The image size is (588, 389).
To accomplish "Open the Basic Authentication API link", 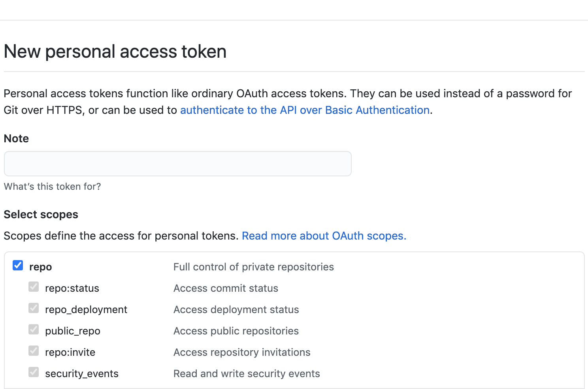I will [305, 110].
